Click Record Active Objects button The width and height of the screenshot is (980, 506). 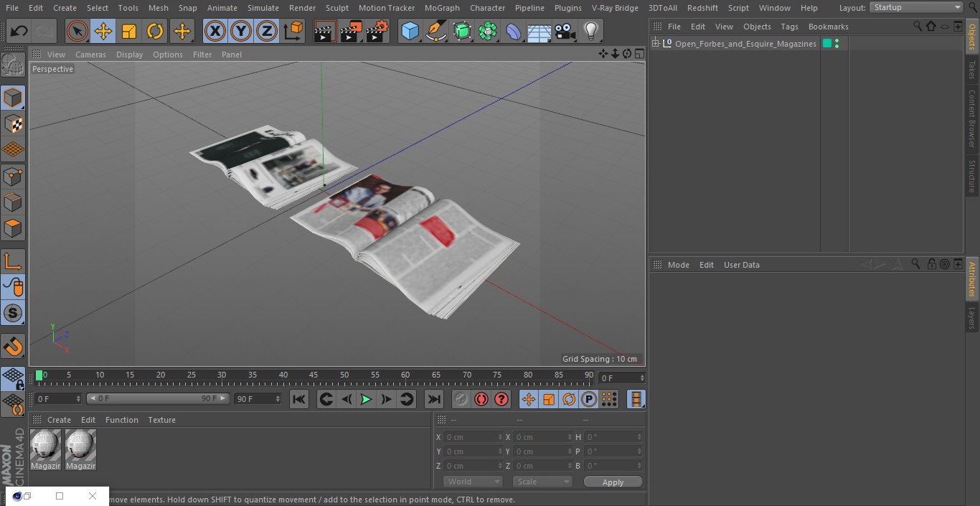461,399
